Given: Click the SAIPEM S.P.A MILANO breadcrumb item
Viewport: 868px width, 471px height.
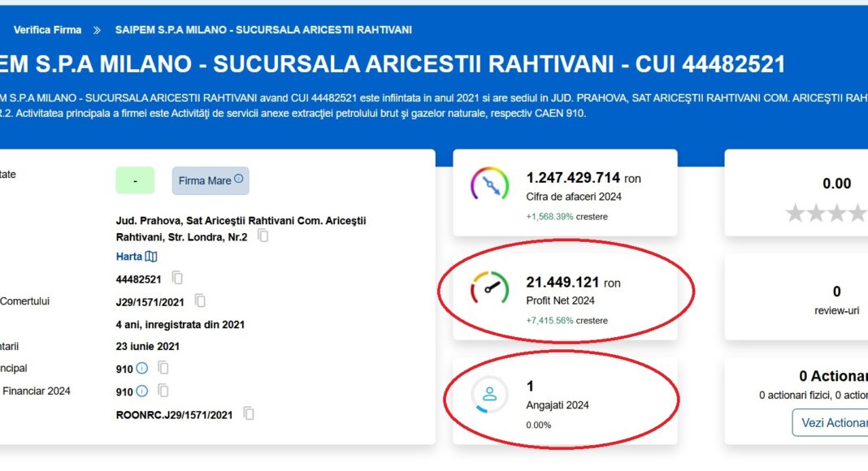Looking at the screenshot, I should 263,30.
